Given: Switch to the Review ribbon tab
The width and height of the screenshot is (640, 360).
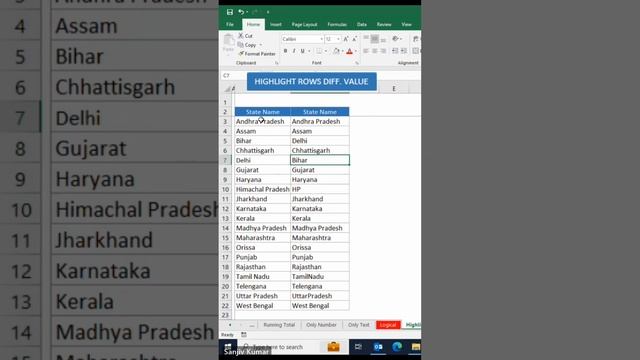Looking at the screenshot, I should pyautogui.click(x=384, y=24).
